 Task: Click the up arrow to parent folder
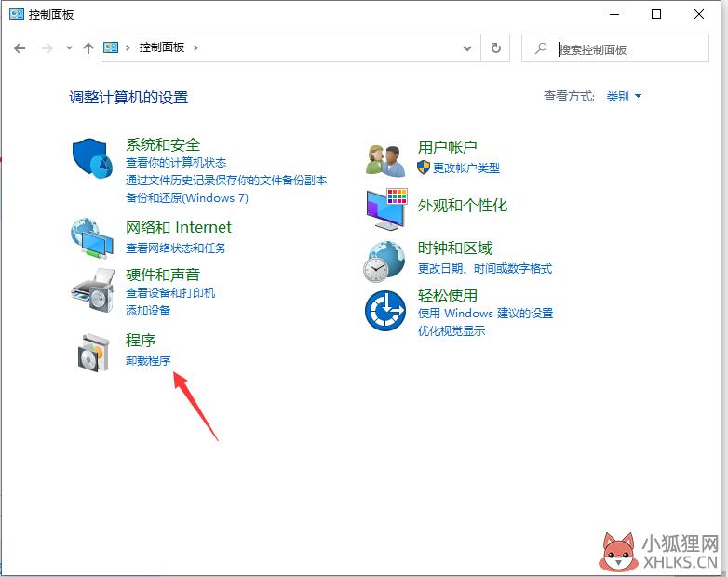88,48
